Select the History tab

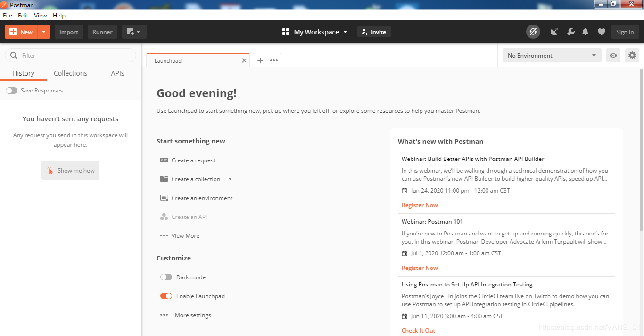pyautogui.click(x=23, y=73)
